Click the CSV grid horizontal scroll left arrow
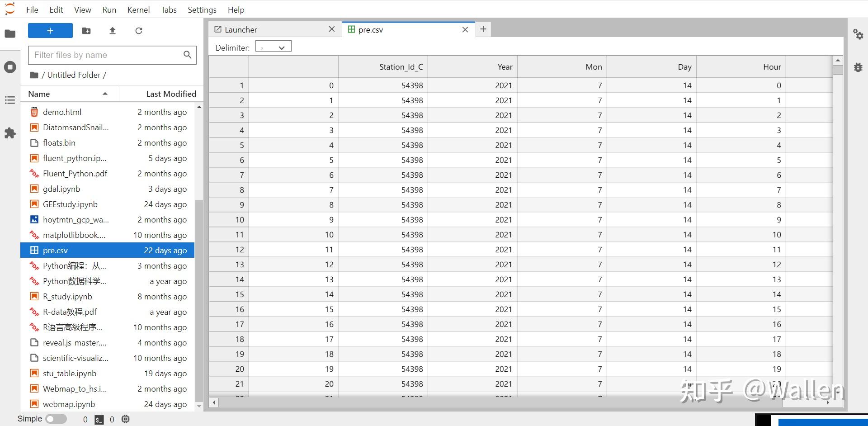This screenshot has height=426, width=868. 214,402
